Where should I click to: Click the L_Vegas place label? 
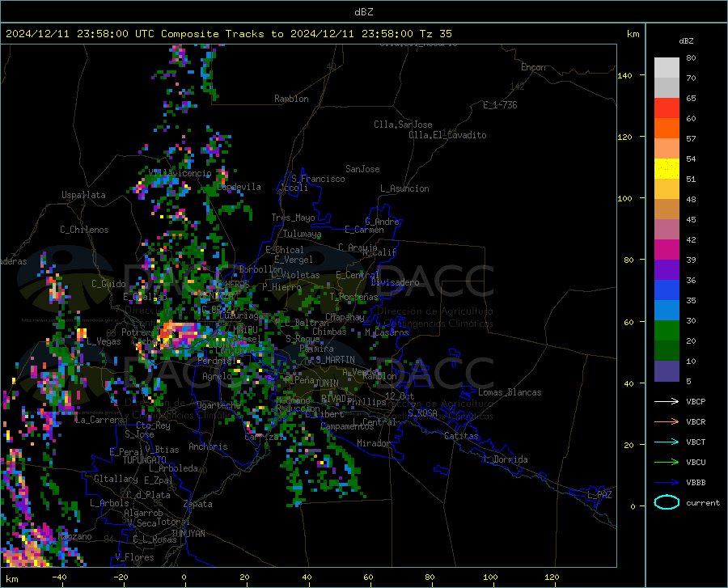tap(104, 341)
